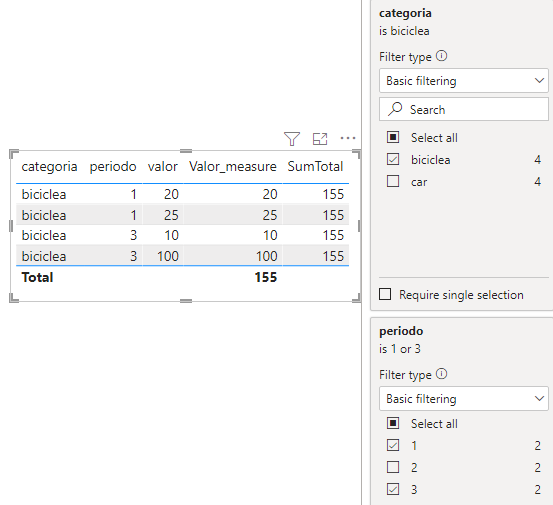
Task: Sort the table by categoria column header
Action: 49,166
